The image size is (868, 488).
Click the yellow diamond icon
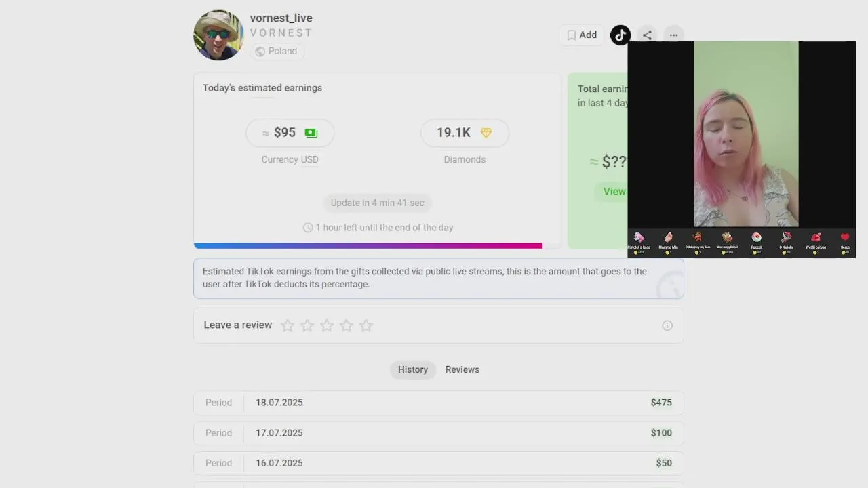click(486, 133)
